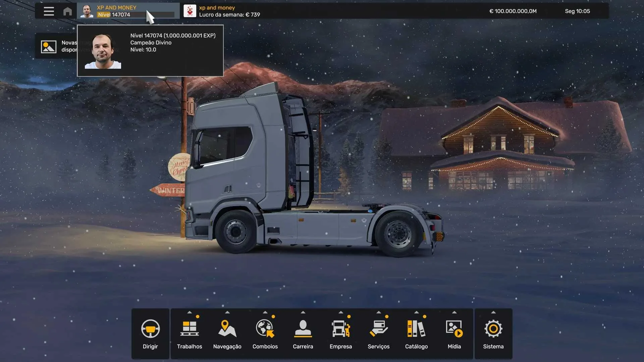Expand the arrow above Sistema
Image resolution: width=644 pixels, height=362 pixels.
click(x=493, y=312)
